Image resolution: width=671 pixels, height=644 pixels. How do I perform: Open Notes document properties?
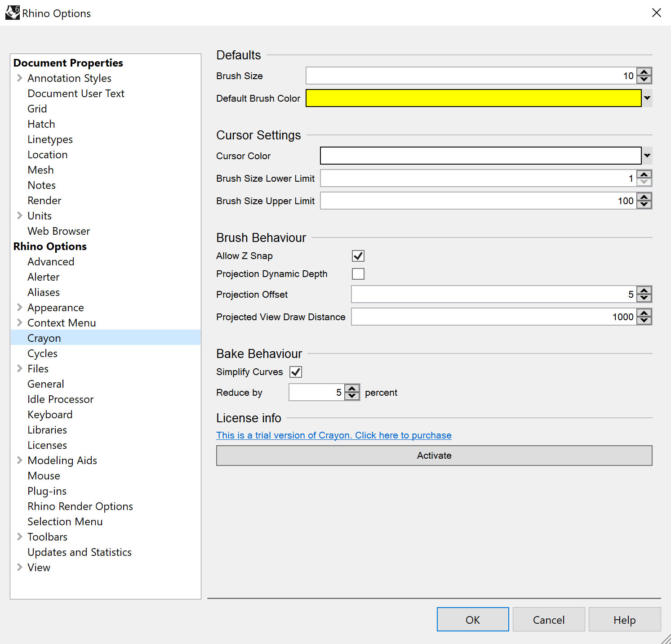coord(42,185)
